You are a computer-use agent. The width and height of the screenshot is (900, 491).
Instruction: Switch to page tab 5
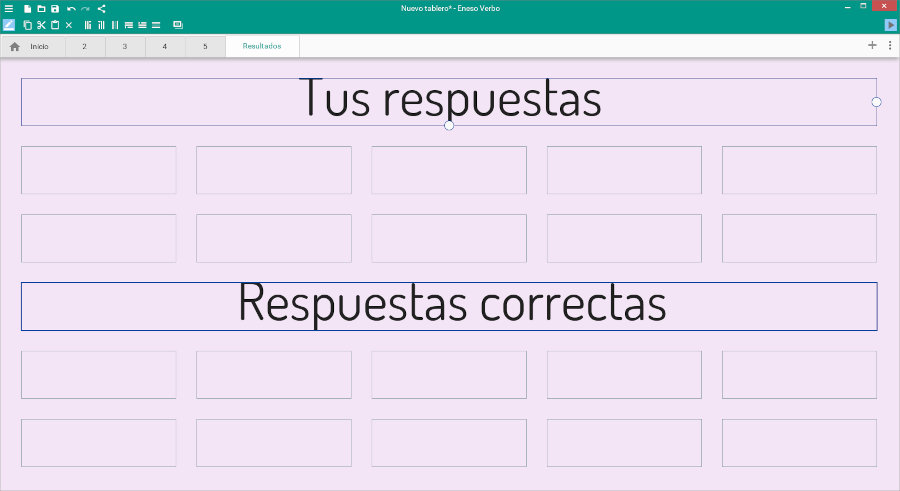pos(205,47)
